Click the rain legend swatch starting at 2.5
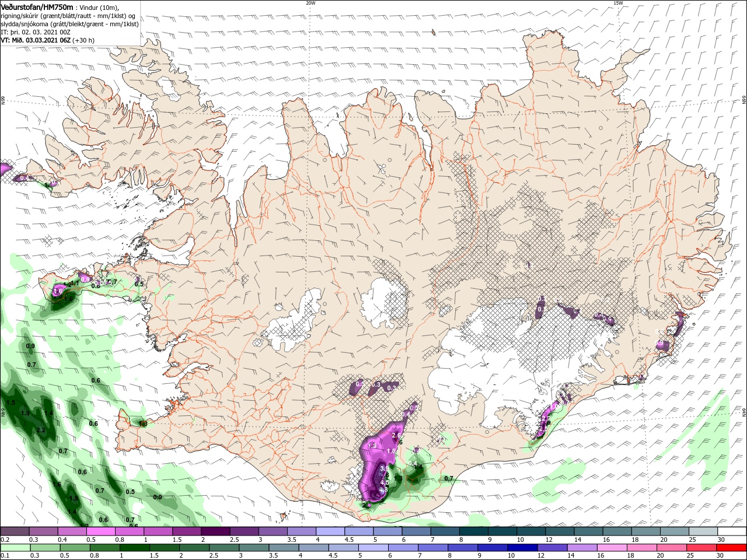This screenshot has width=747, height=560. click(224, 548)
